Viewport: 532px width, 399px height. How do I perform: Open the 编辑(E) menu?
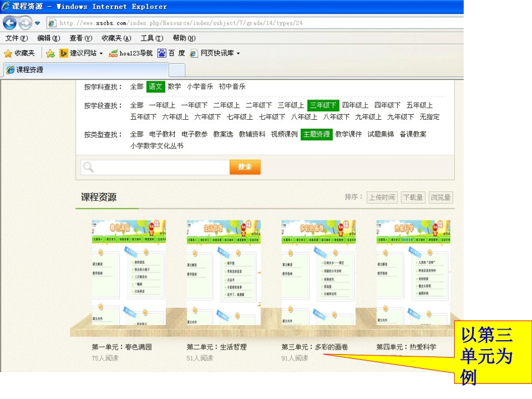coord(49,38)
